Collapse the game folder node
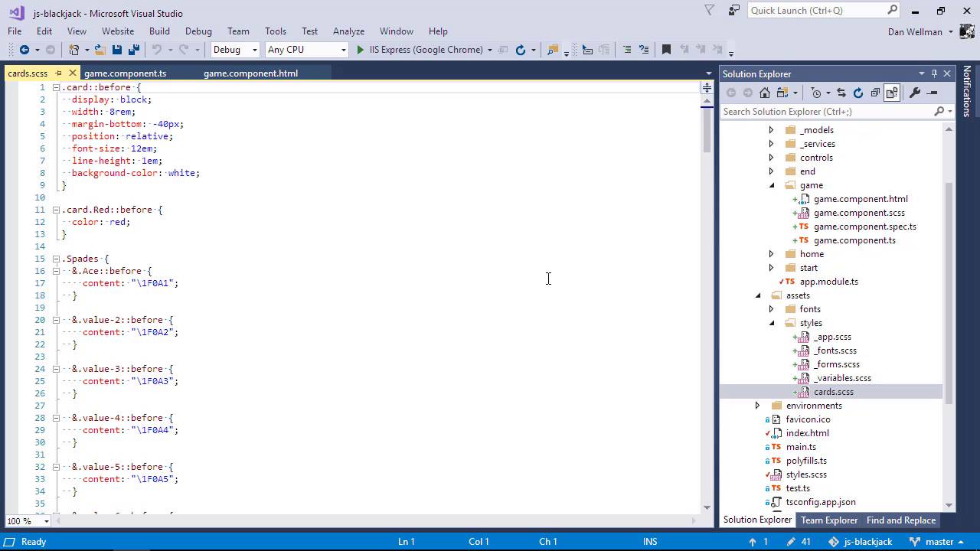 coord(771,185)
